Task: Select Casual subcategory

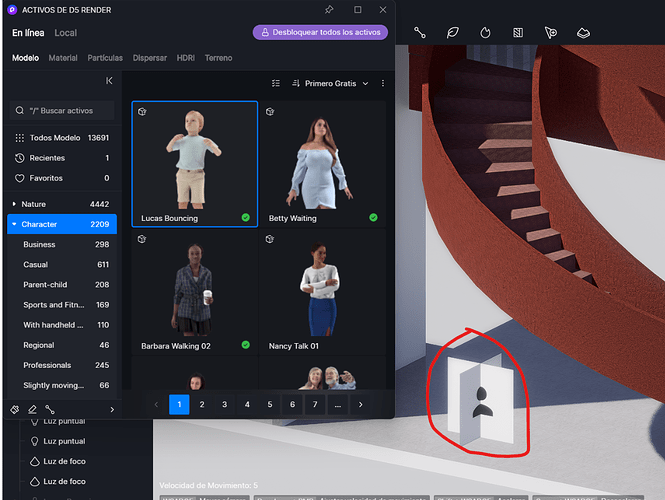Action: click(x=62, y=265)
